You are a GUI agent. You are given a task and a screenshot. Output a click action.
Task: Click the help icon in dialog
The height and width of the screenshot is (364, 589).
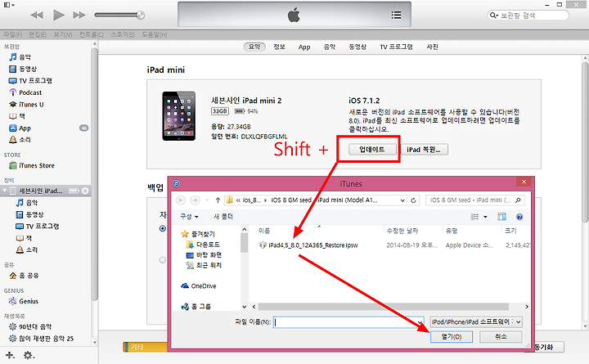click(x=519, y=217)
